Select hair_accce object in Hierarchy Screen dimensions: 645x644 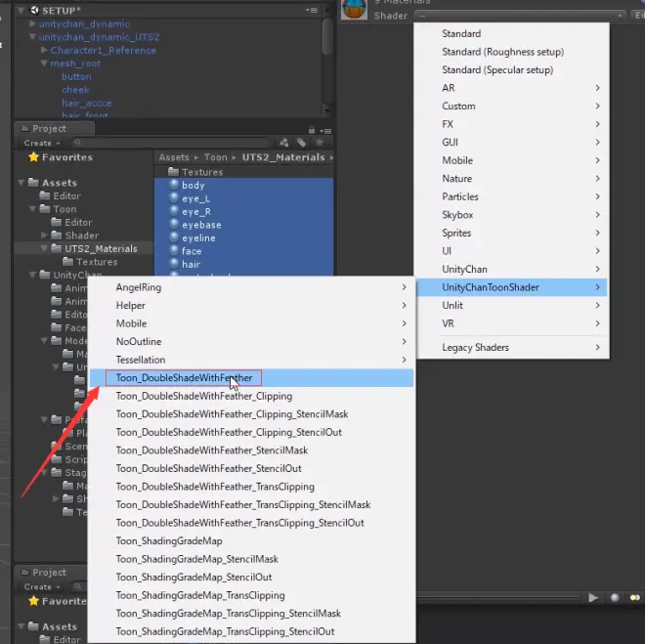(87, 103)
